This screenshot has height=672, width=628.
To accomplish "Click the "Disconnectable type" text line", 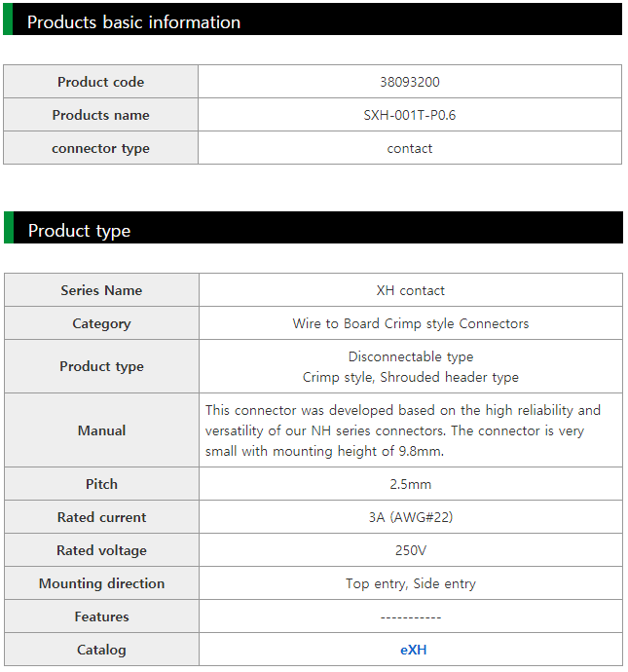I will [410, 356].
